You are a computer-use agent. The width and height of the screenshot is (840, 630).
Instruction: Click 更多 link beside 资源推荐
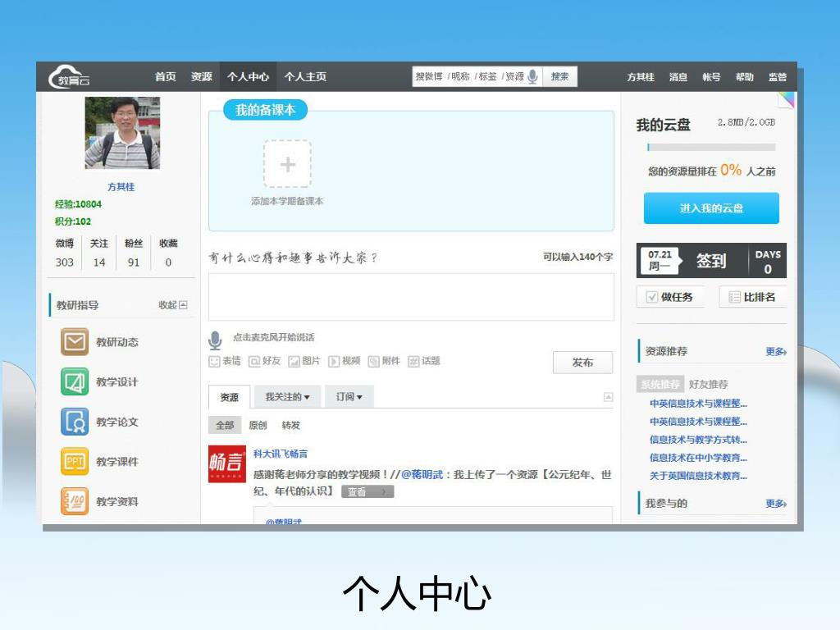click(x=776, y=351)
